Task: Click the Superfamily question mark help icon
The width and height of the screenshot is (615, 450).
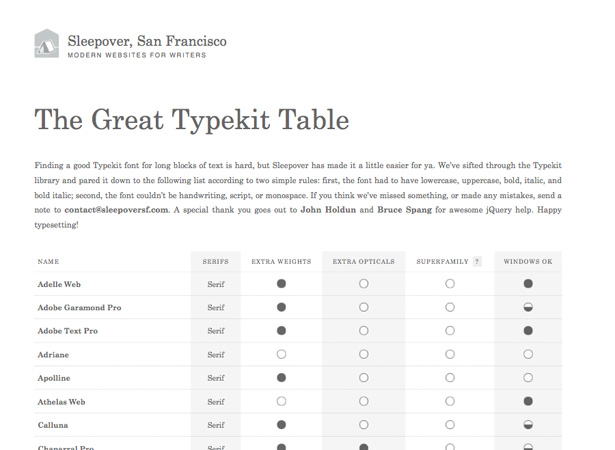Action: click(477, 261)
